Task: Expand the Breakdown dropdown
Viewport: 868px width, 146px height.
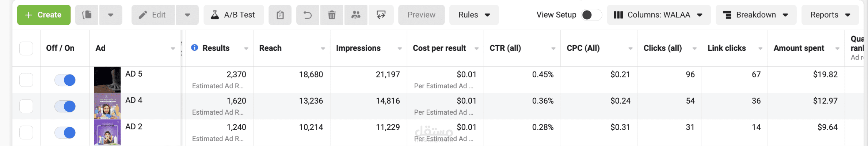Action: pyautogui.click(x=755, y=15)
